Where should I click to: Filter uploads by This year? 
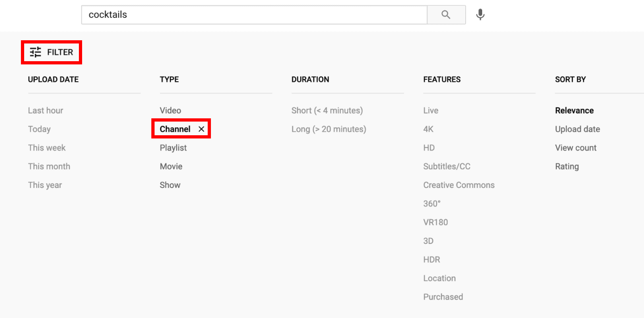point(45,185)
